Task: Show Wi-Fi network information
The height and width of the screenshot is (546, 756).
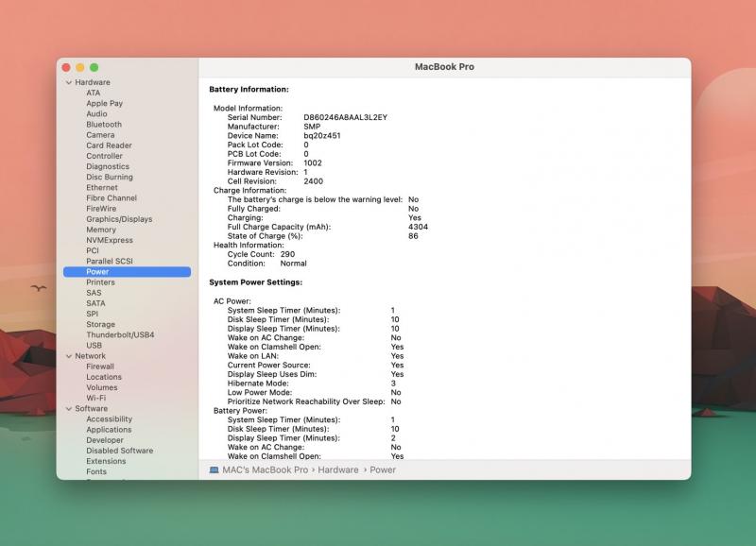Action: pyautogui.click(x=96, y=398)
